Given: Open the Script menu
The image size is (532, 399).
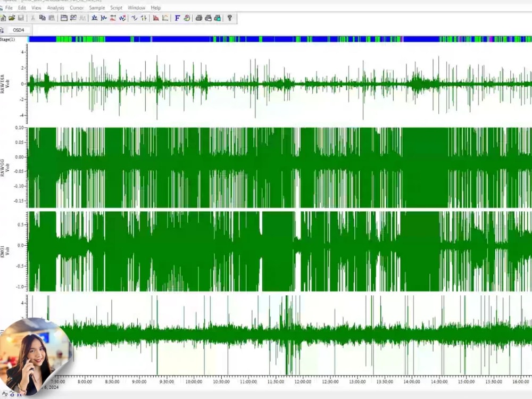Looking at the screenshot, I should click(x=116, y=7).
